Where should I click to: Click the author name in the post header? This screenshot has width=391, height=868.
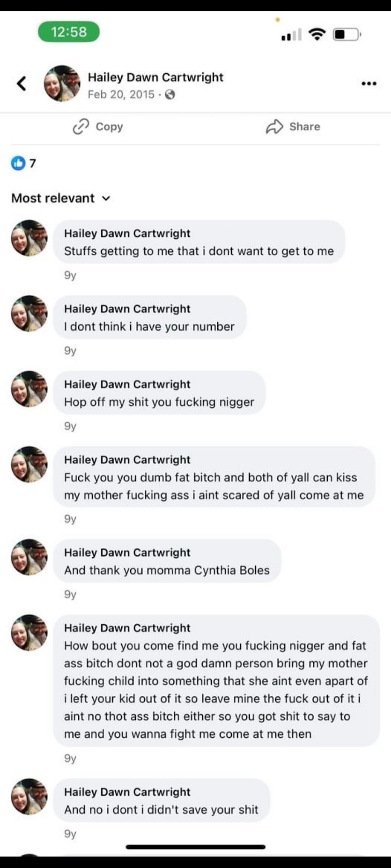coord(155,77)
